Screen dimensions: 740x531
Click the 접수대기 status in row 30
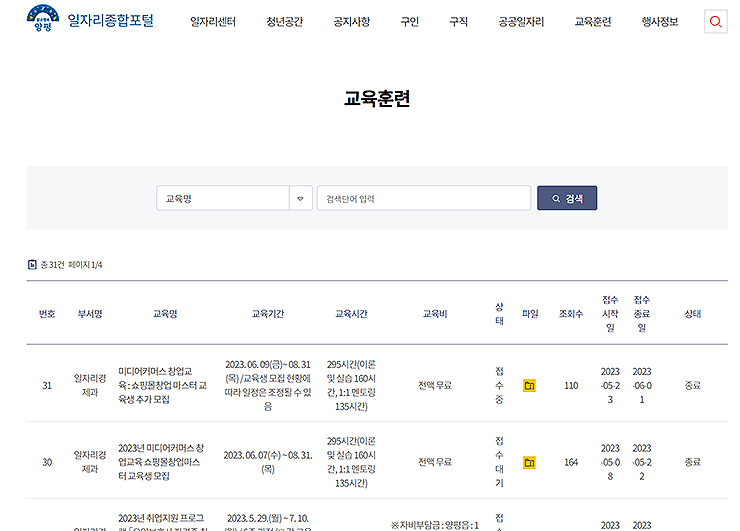[499, 463]
